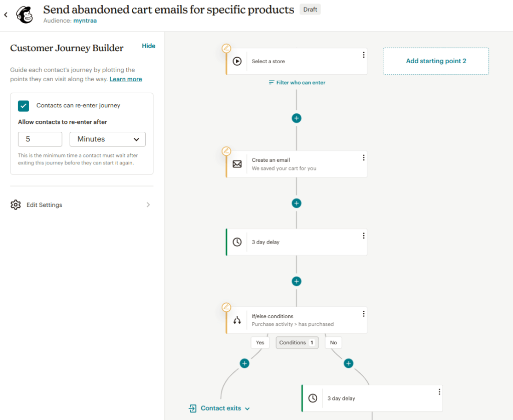
Task: Click the If/else branch split icon
Action: [x=237, y=320]
